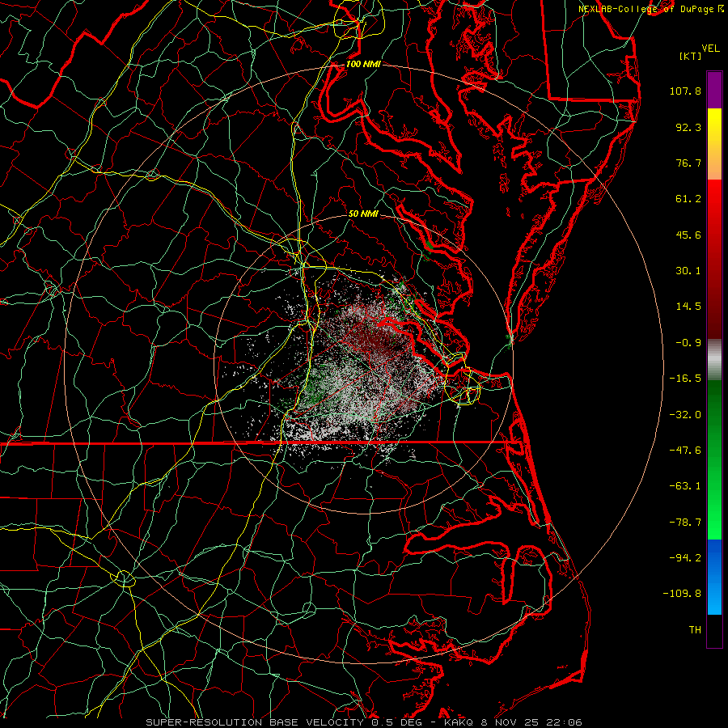The image size is (728, 728).
Task: Click the -109.8 legend value
Action: 682,594
